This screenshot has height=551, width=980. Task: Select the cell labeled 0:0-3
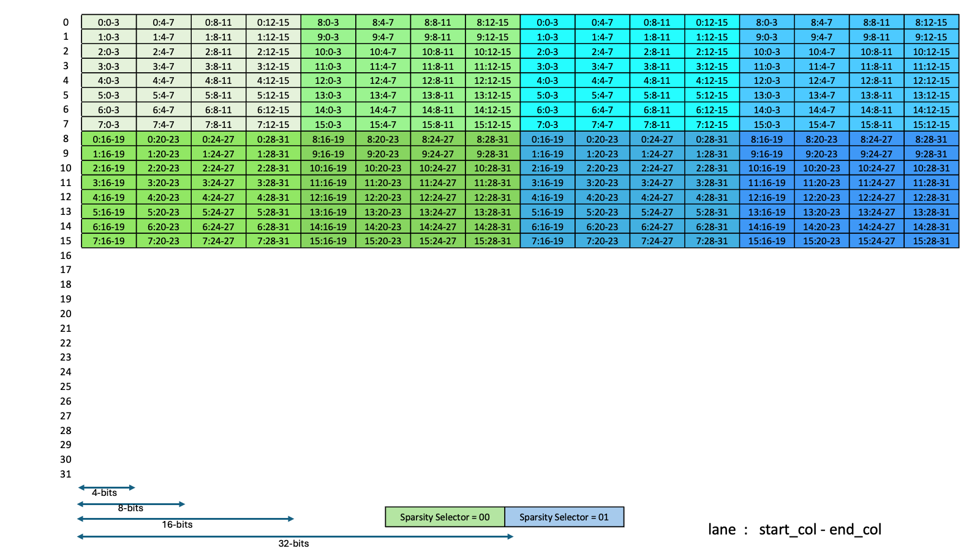[108, 21]
